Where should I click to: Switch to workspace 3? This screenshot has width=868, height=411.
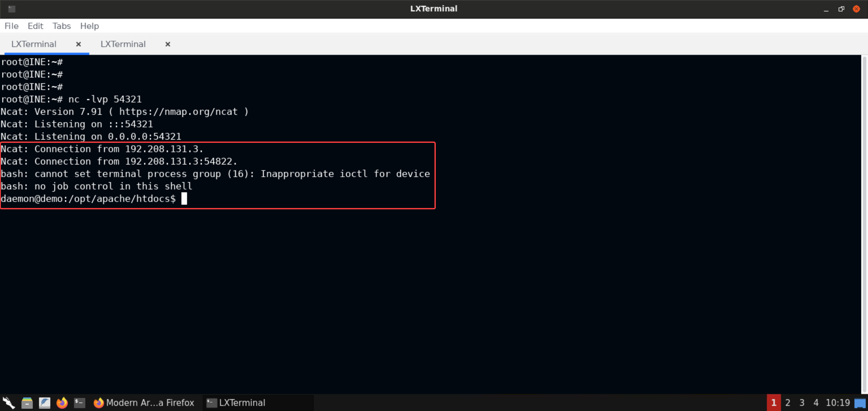802,402
